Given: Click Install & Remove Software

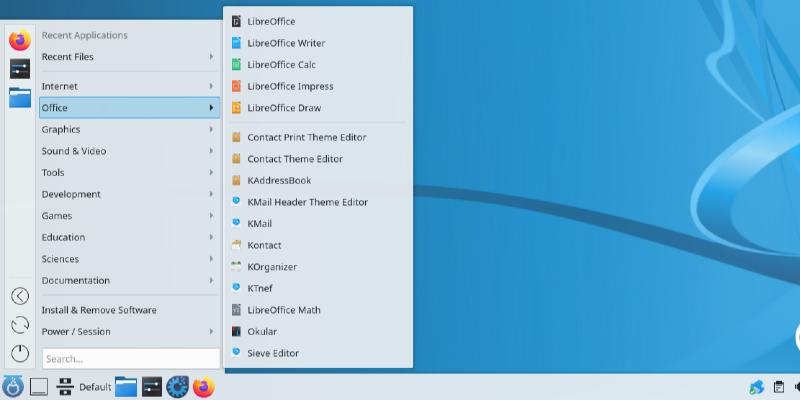Looking at the screenshot, I should [99, 310].
